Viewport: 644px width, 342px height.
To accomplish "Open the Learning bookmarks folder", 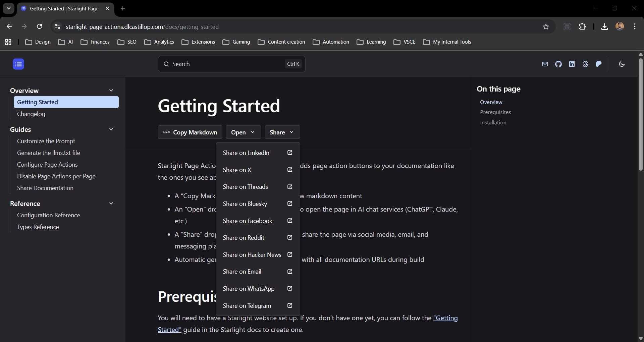I will tap(371, 42).
